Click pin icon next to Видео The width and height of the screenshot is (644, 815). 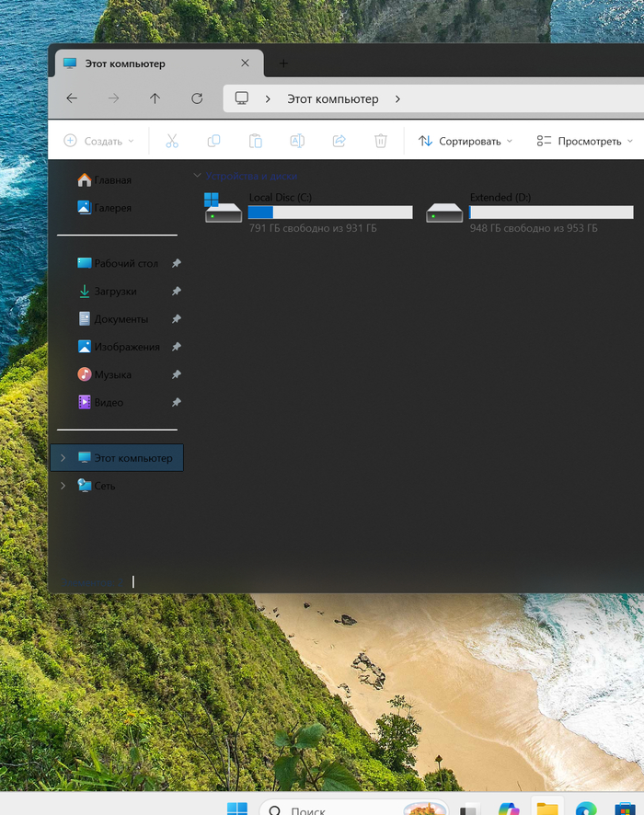pyautogui.click(x=177, y=402)
